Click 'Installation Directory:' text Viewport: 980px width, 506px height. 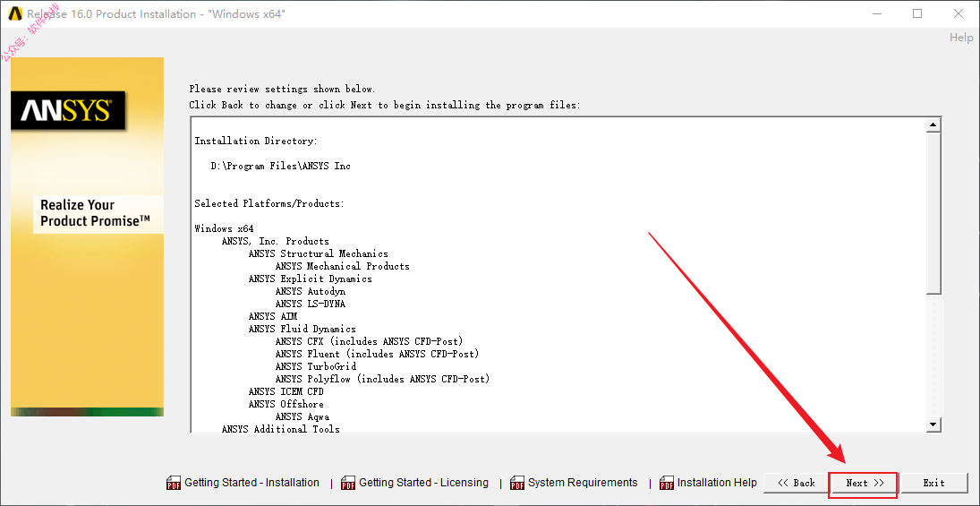point(256,142)
